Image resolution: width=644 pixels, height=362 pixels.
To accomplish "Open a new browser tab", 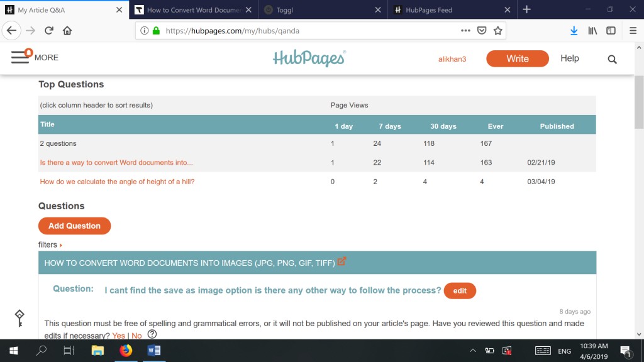I will (527, 9).
